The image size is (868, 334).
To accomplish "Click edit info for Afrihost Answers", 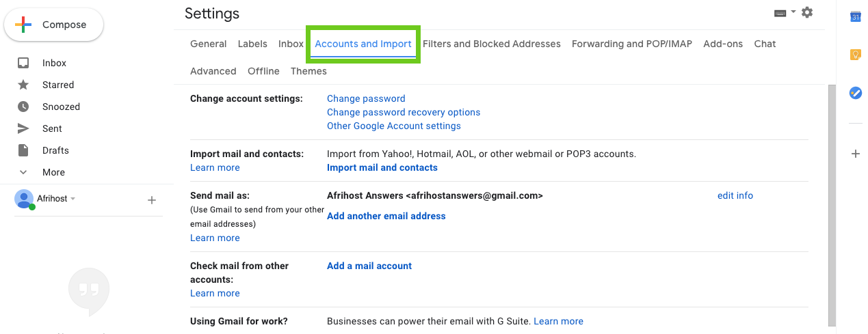I will pyautogui.click(x=735, y=195).
